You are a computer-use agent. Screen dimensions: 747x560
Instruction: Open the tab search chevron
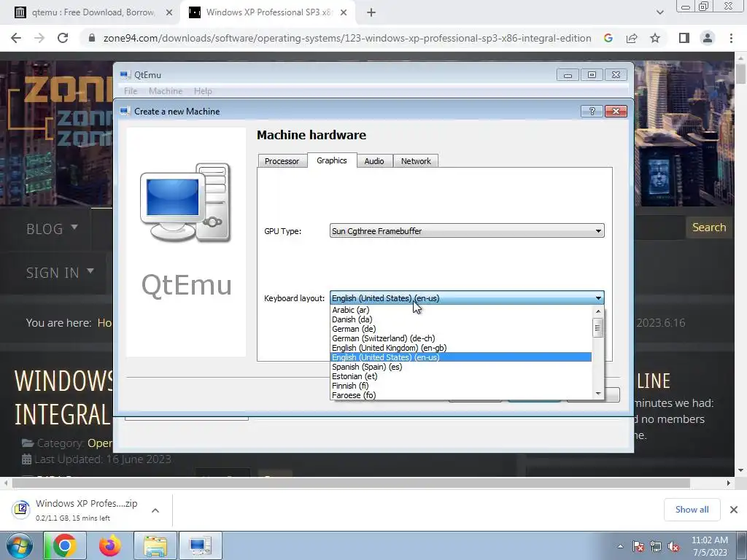(x=659, y=13)
